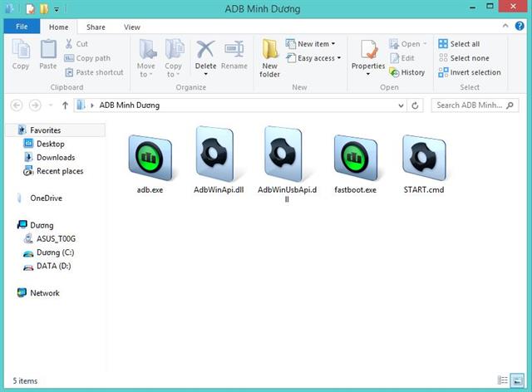Select the AdbWinUsbApi.dll file
The image size is (532, 392).
click(287, 164)
